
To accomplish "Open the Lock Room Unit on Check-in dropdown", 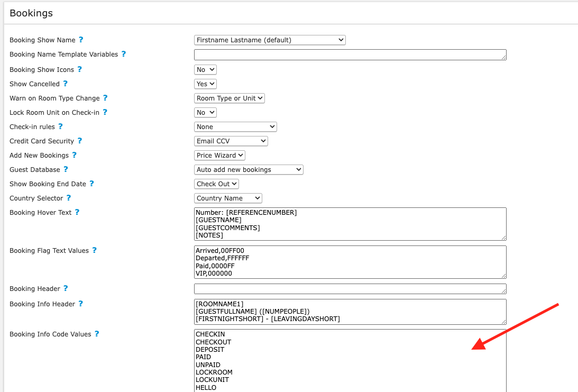I will [x=205, y=113].
